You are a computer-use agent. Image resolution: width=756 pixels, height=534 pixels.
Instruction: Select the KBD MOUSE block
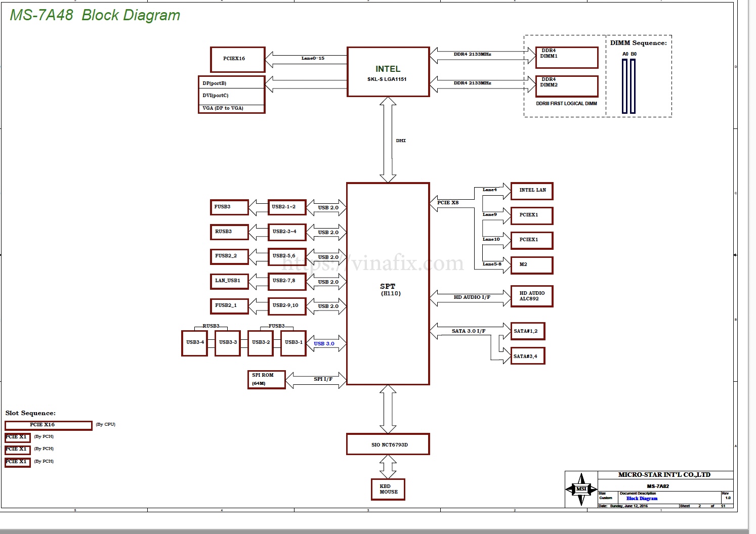pos(387,489)
